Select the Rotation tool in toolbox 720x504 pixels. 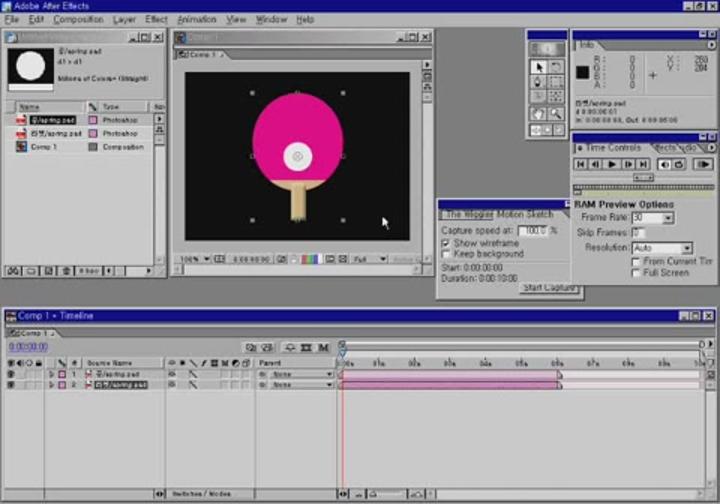pos(556,67)
